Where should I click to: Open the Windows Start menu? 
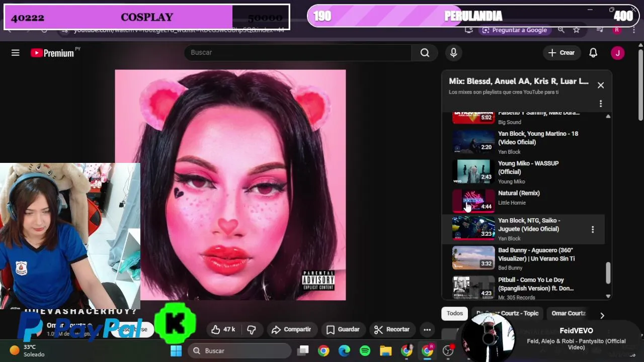tap(176, 350)
